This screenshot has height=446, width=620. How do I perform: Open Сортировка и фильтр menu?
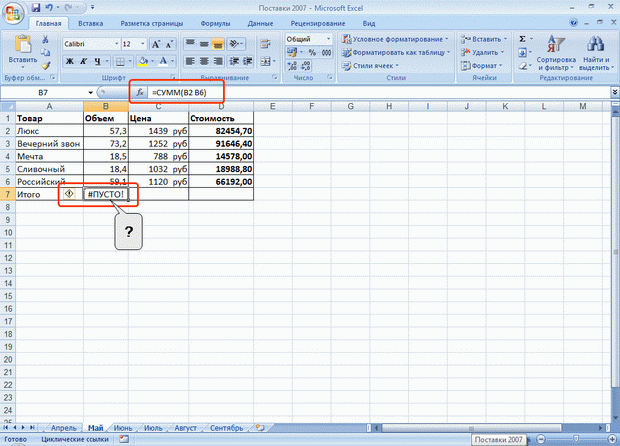click(556, 53)
